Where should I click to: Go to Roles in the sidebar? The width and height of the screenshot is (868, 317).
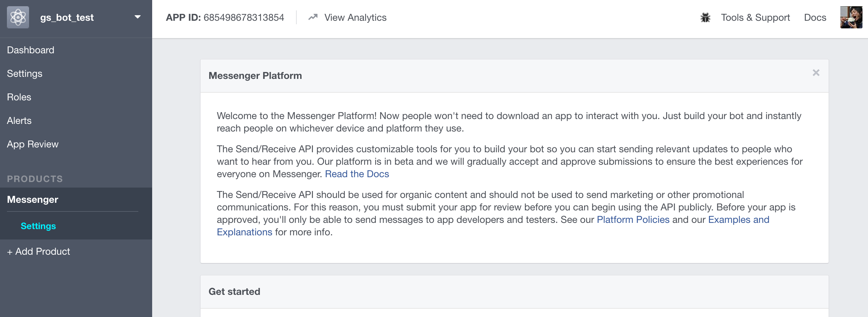(x=19, y=97)
